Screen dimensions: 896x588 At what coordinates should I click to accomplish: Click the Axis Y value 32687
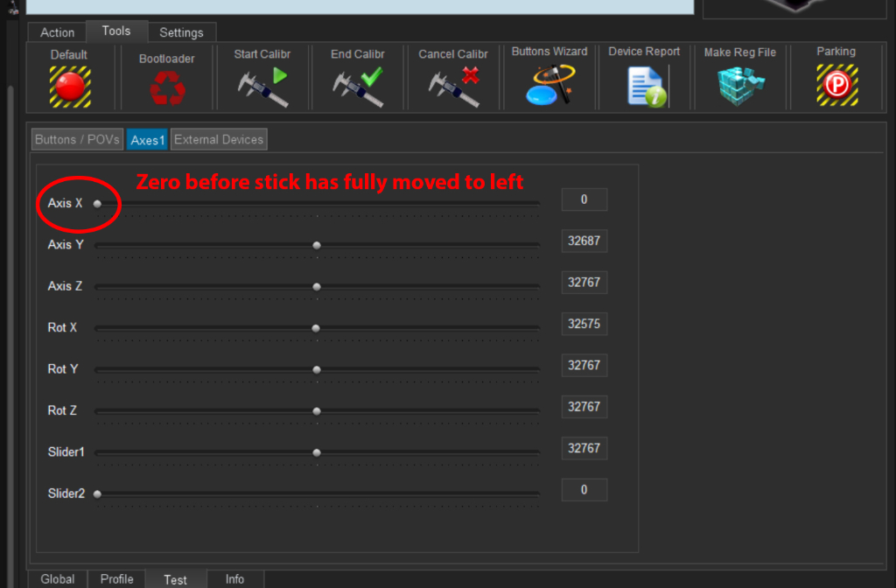(x=584, y=241)
